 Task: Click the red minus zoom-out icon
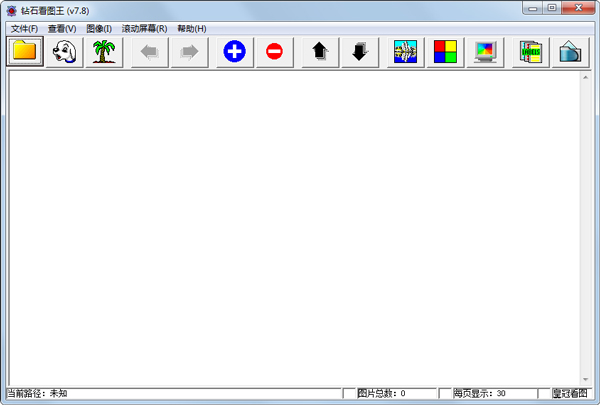point(274,51)
